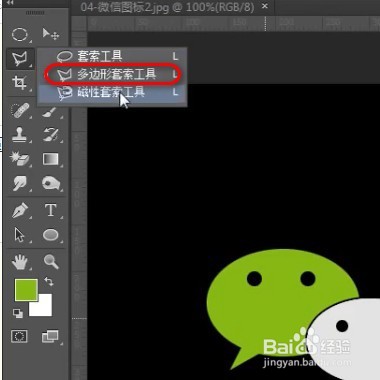The height and width of the screenshot is (380, 380).
Task: Select the Sponge tool
Action: [51, 183]
